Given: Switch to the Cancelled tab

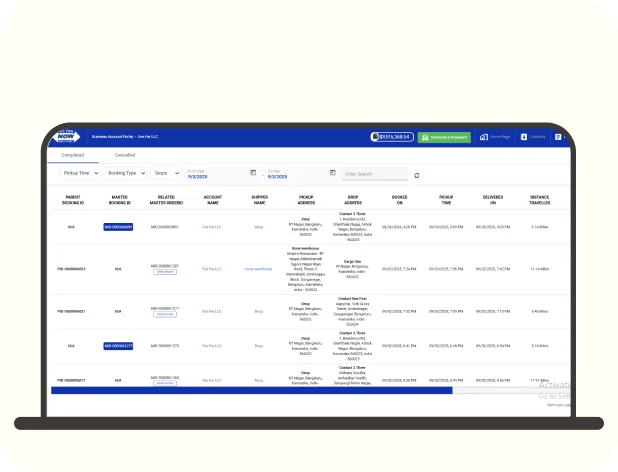Looking at the screenshot, I should [x=125, y=155].
